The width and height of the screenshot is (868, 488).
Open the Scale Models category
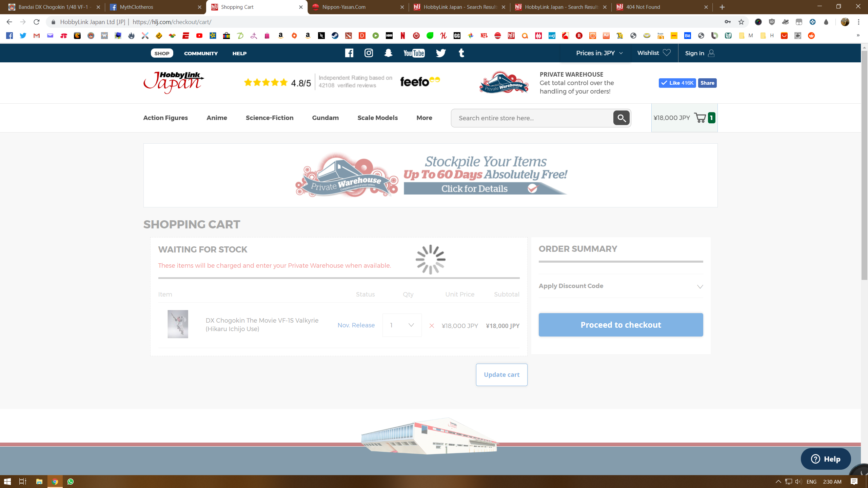[x=377, y=118]
